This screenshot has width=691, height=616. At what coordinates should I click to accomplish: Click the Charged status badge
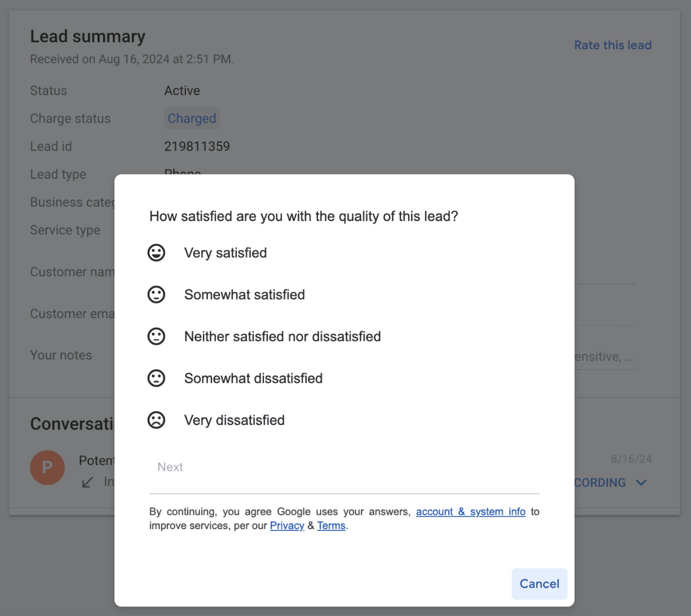pos(192,118)
